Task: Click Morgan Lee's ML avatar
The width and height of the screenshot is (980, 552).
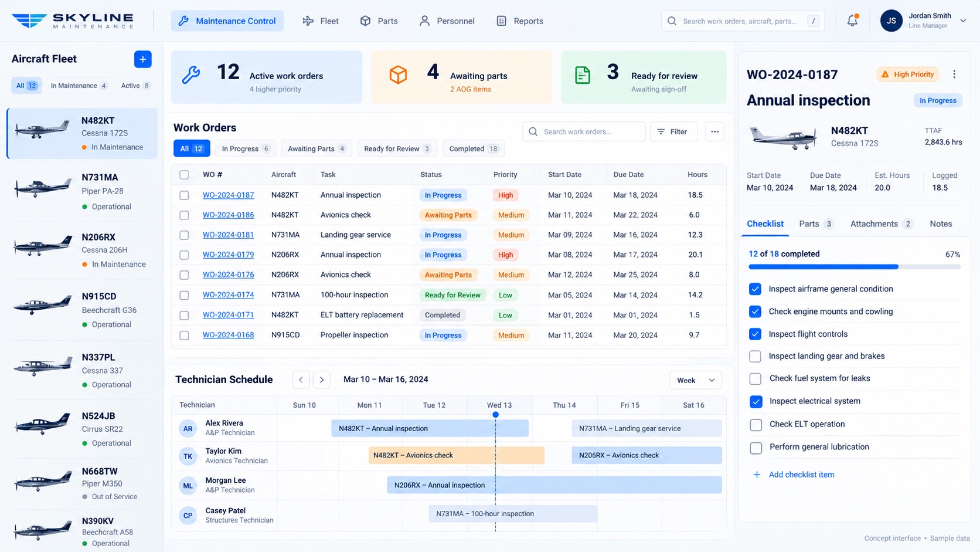Action: (x=188, y=485)
